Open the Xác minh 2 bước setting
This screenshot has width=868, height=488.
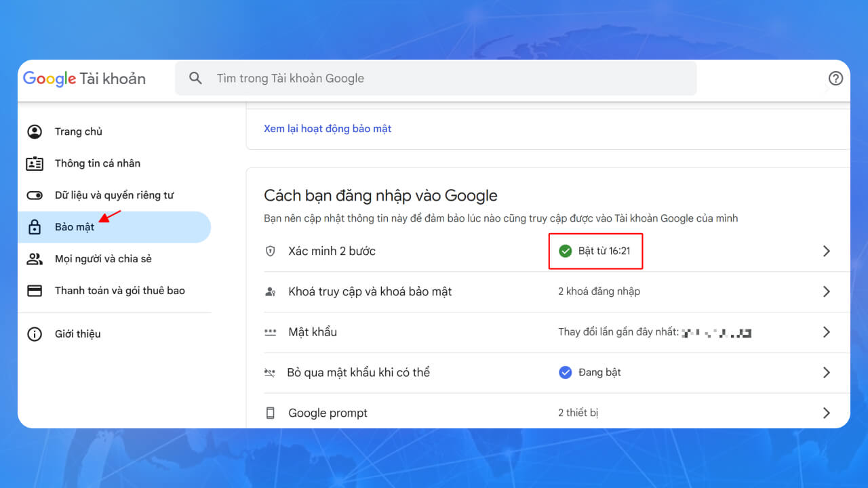557,251
